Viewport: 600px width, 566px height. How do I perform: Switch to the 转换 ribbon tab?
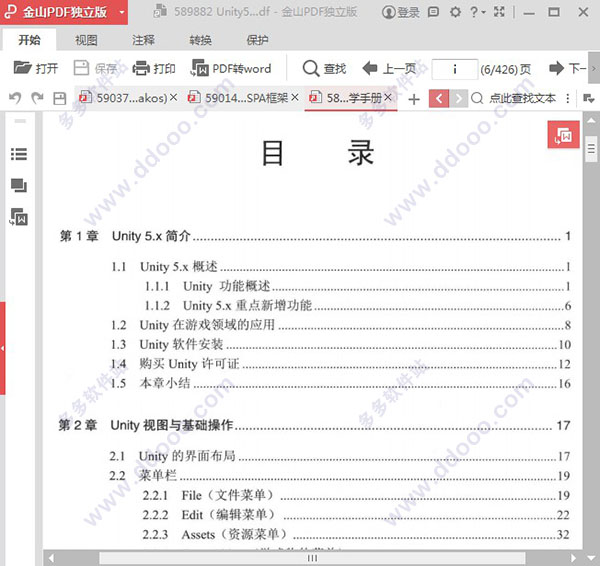[x=200, y=40]
